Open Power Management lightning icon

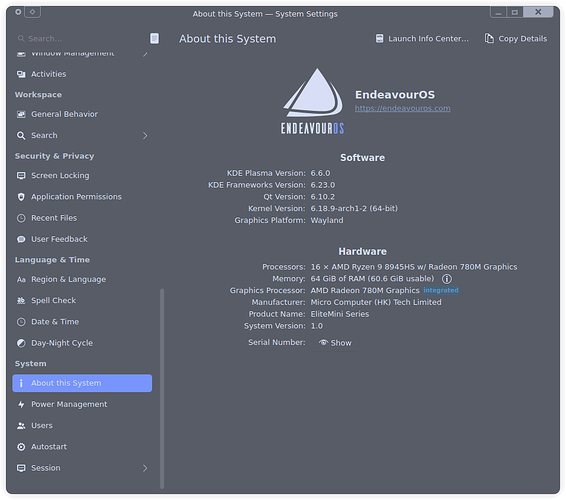(21, 404)
